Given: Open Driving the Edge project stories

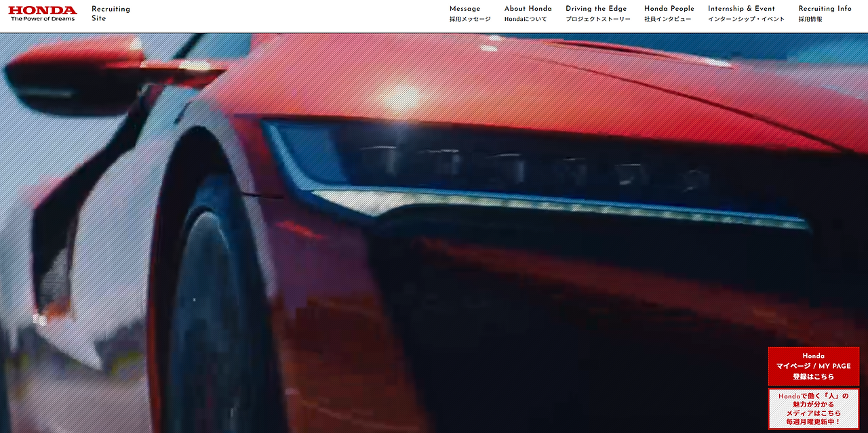Looking at the screenshot, I should pos(597,14).
